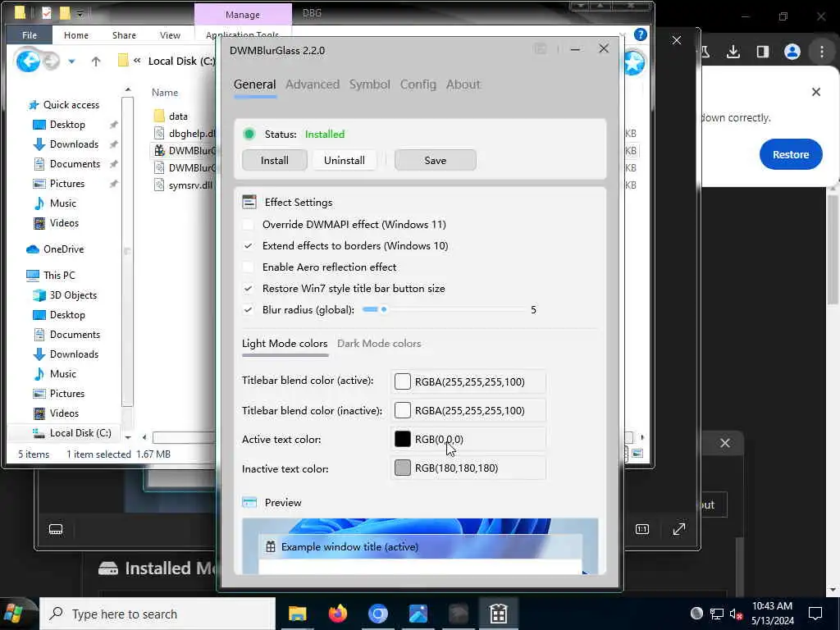Screen dimensions: 840x630
Task: Click the network tray icon
Action: [x=717, y=614]
